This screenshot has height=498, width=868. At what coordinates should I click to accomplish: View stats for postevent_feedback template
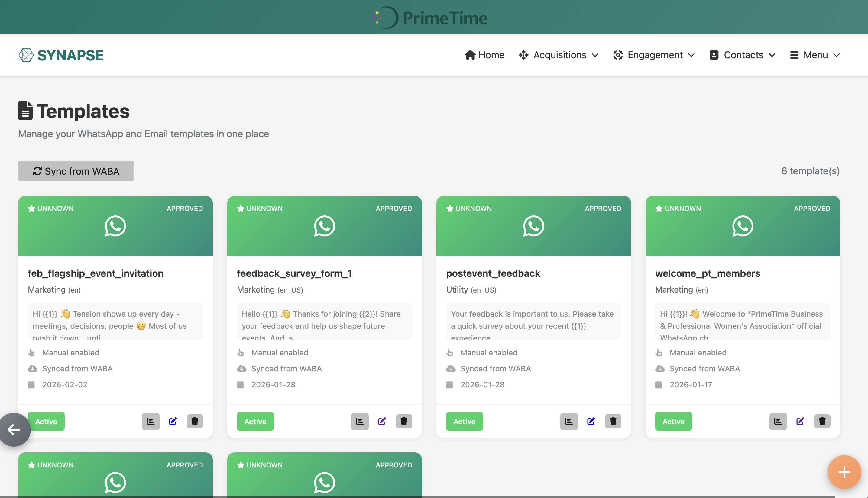569,421
